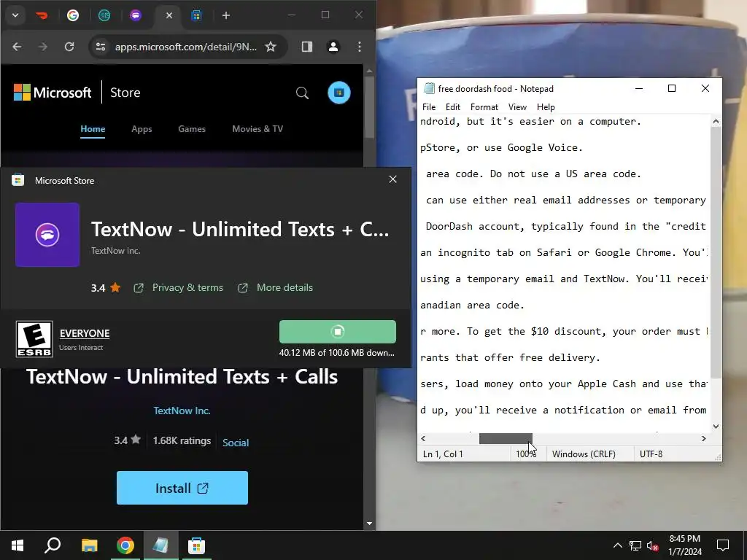Click the apps.microsoft.com address bar
This screenshot has width=747, height=560.
(x=186, y=47)
